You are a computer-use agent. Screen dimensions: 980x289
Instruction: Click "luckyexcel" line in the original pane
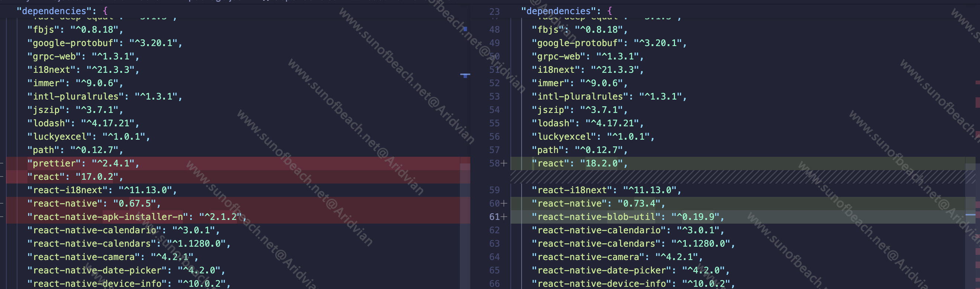coord(89,137)
